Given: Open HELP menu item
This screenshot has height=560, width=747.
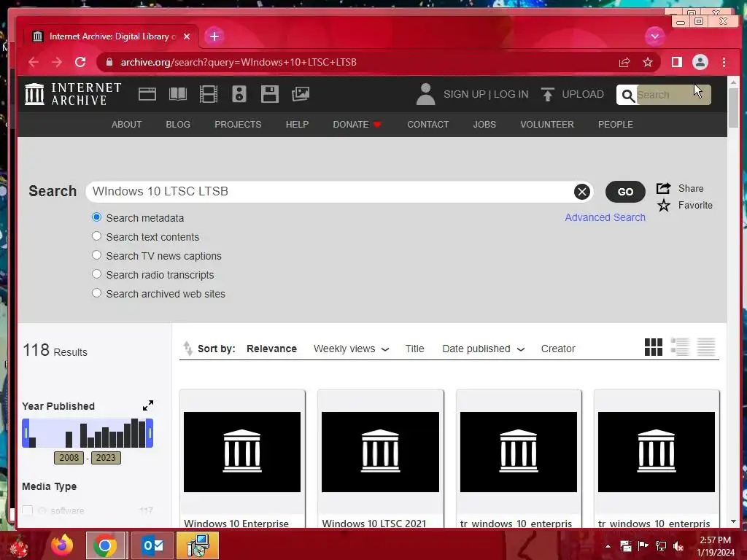Looking at the screenshot, I should 297,124.
